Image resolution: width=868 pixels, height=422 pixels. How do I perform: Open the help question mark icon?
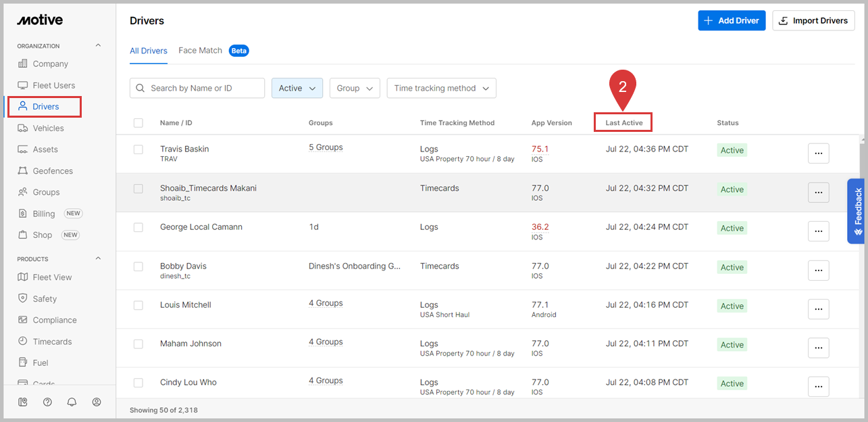pos(47,402)
